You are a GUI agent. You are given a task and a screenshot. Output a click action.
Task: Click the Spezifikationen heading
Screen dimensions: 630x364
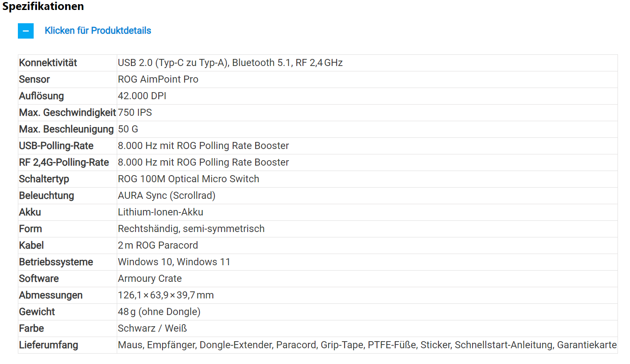(x=43, y=6)
